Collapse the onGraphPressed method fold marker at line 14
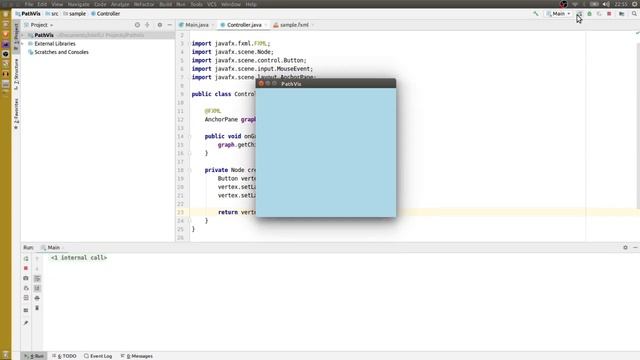640x360 pixels. pos(190,136)
